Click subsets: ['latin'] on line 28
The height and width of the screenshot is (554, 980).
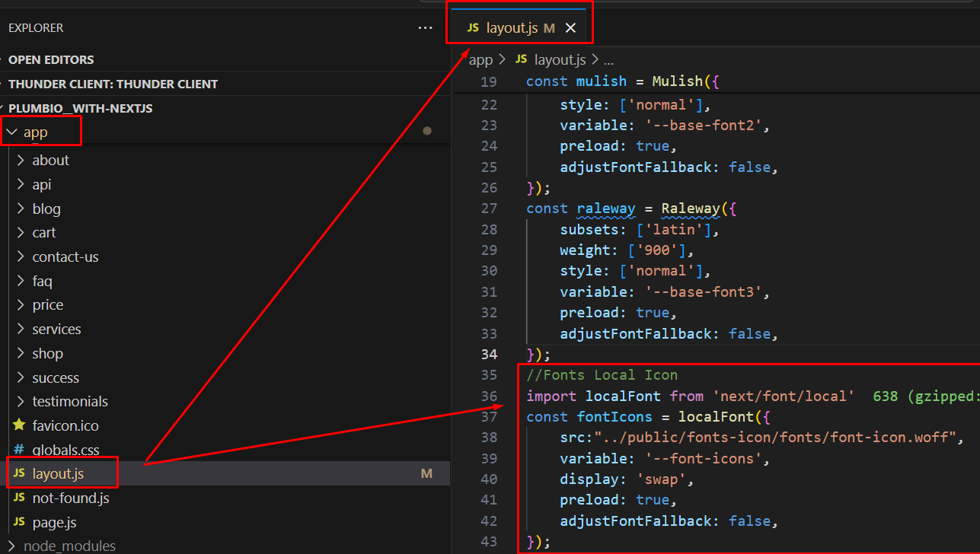pos(640,229)
